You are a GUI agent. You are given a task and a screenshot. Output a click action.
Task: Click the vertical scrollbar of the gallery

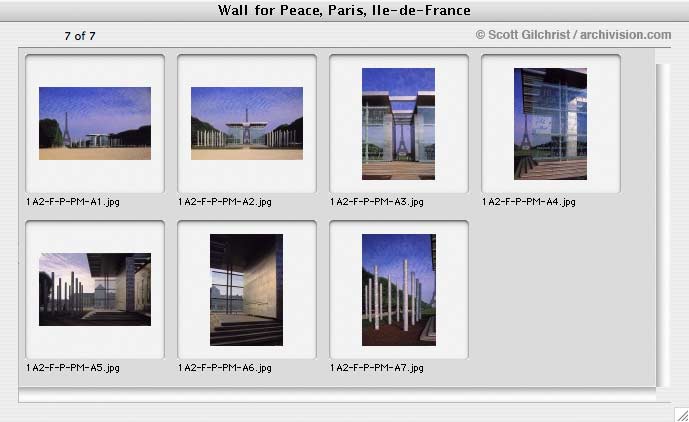663,226
